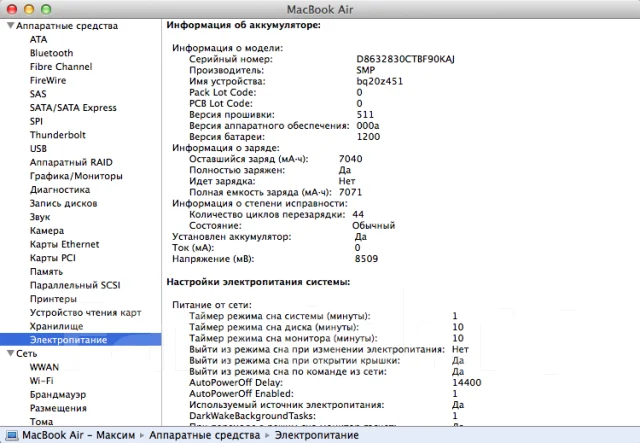The width and height of the screenshot is (640, 443).
Task: Select Размещения in the sidebar
Action: click(58, 408)
